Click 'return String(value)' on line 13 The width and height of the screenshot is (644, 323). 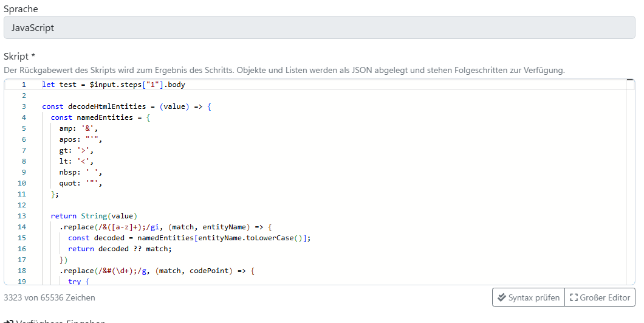[x=94, y=216]
